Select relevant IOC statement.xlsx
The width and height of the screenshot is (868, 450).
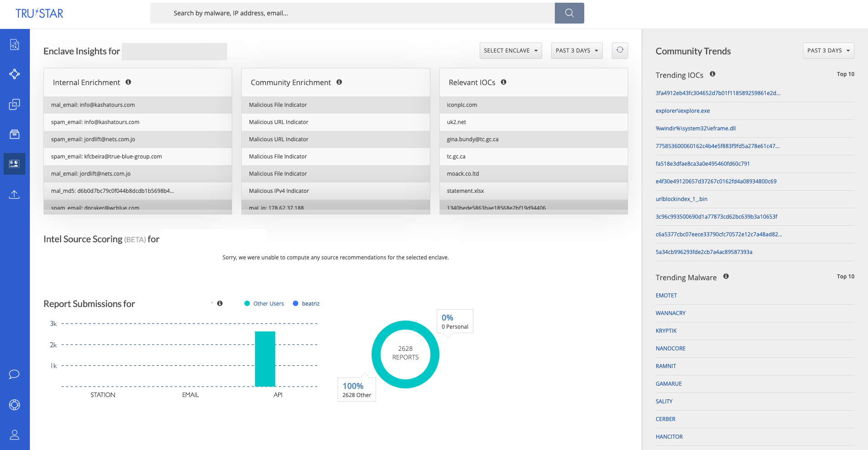534,191
